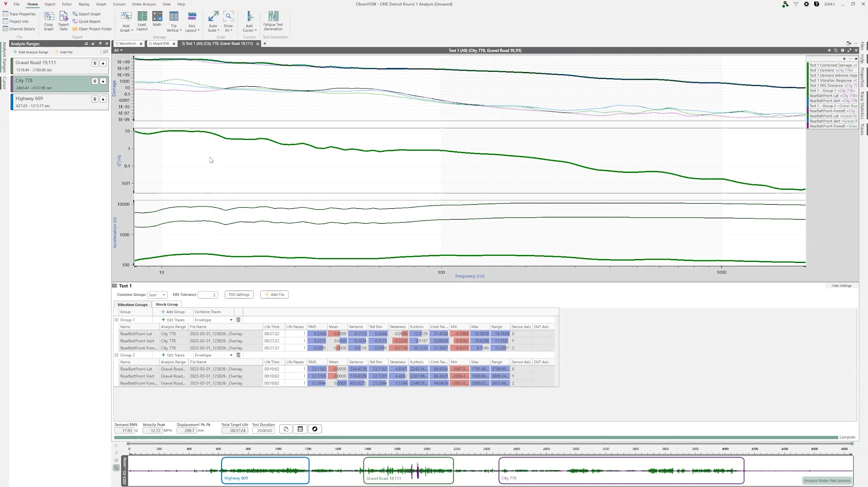Toggle the lock on Gravel Road 19,111 range
The width and height of the screenshot is (868, 487).
pyautogui.click(x=103, y=63)
